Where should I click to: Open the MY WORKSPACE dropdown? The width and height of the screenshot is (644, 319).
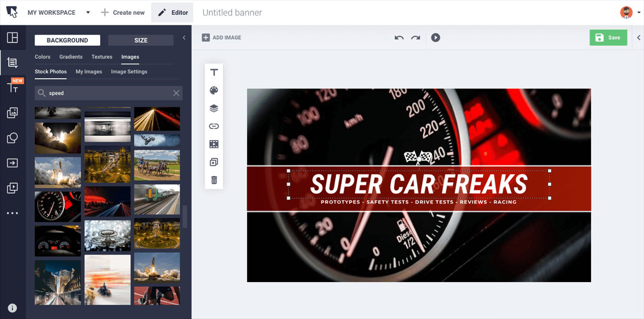coord(59,12)
